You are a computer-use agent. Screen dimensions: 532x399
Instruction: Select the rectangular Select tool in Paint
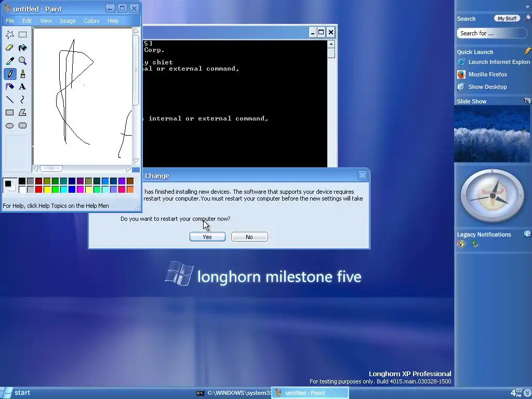point(23,34)
